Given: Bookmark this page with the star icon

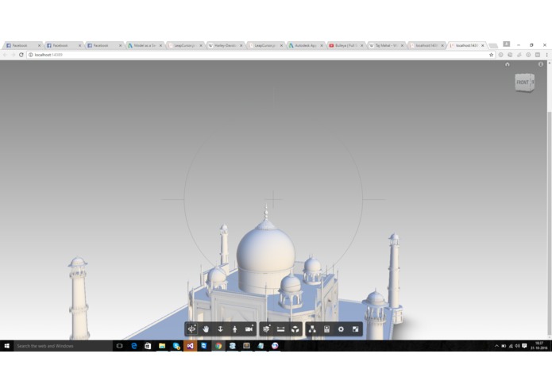Looking at the screenshot, I should [x=491, y=55].
